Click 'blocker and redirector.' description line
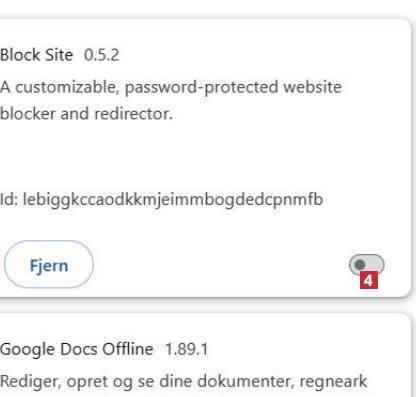The height and width of the screenshot is (397, 416). [x=86, y=114]
